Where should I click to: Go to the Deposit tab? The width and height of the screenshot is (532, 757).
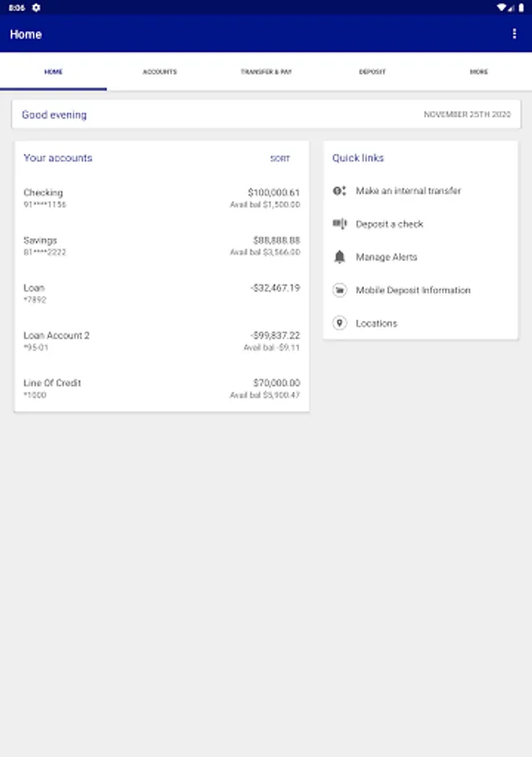pos(372,72)
